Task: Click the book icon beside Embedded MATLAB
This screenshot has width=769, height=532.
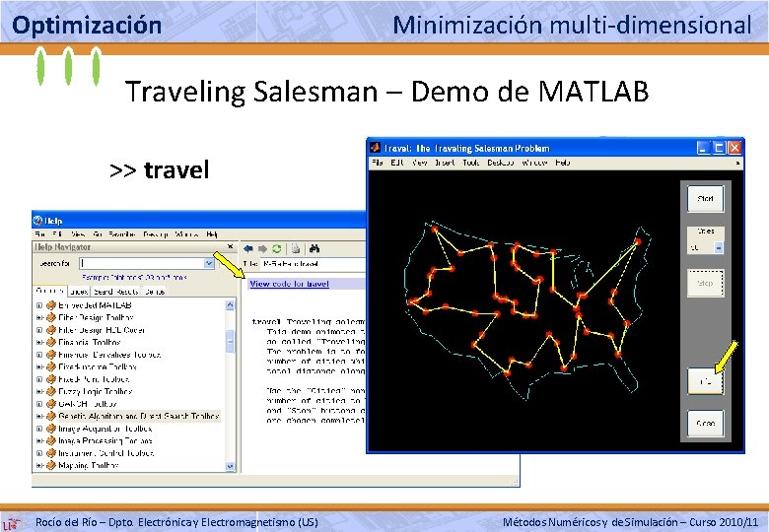Action: click(x=51, y=305)
